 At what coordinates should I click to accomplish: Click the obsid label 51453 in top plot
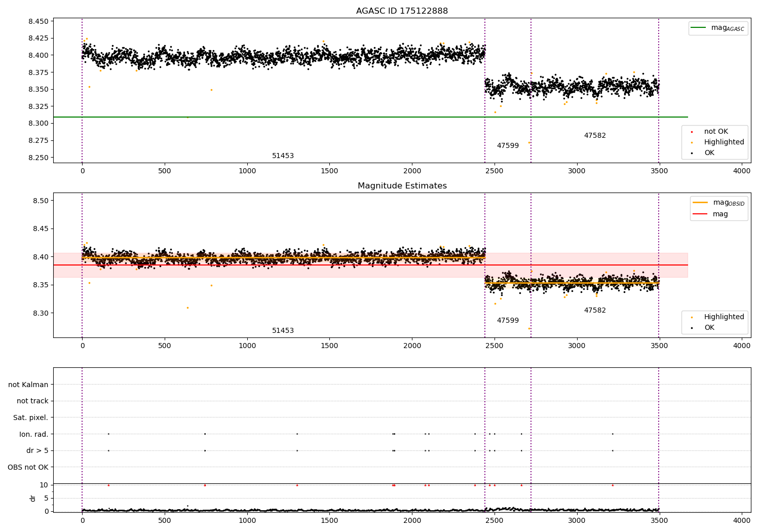coord(283,156)
